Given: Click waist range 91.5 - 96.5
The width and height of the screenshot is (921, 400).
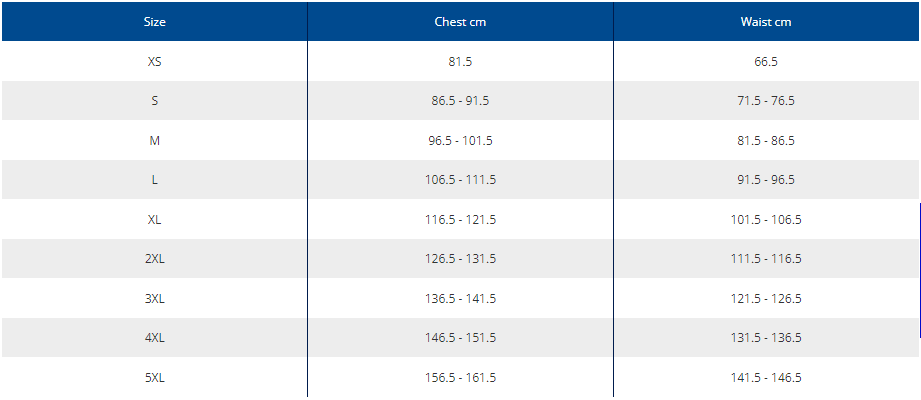Looking at the screenshot, I should pos(766,180).
